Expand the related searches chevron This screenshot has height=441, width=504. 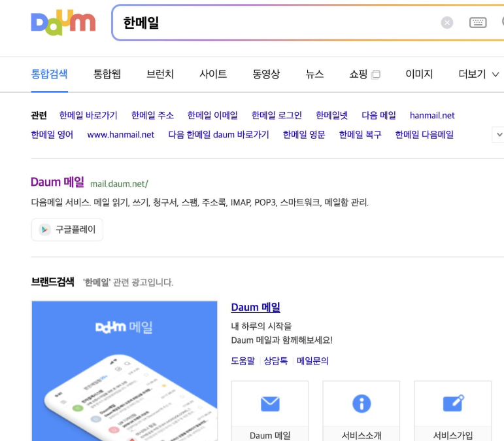499,135
